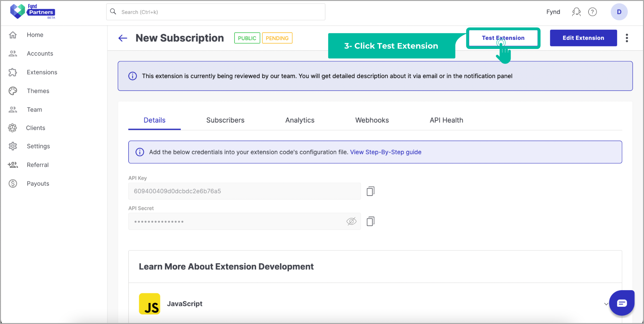This screenshot has width=644, height=324.
Task: Click the Home house icon
Action: pyautogui.click(x=13, y=35)
